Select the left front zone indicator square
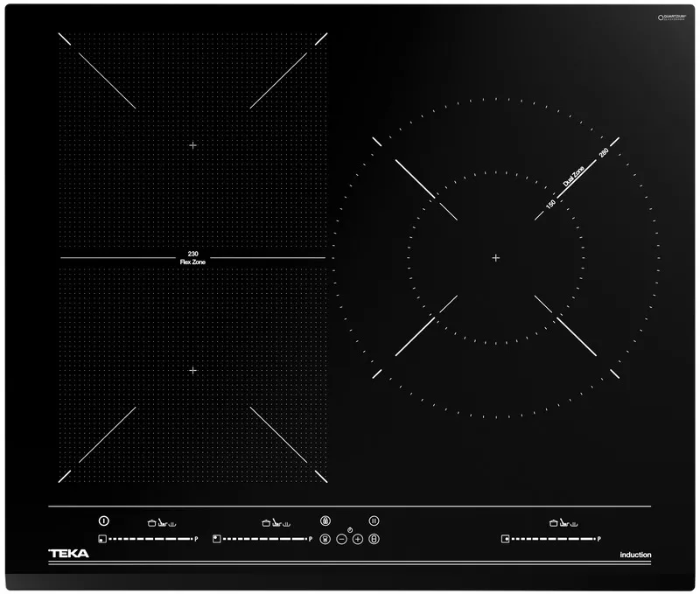This screenshot has width=700, height=594. point(102,539)
